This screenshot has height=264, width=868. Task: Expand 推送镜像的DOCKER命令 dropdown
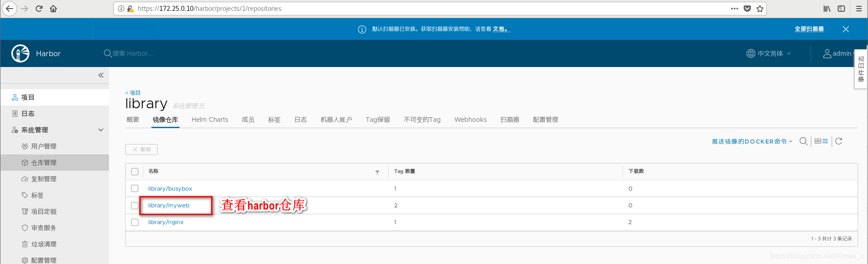752,141
